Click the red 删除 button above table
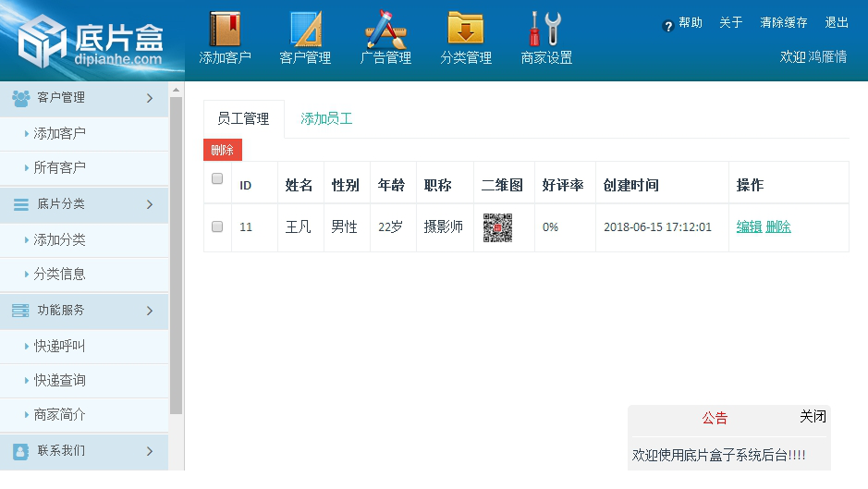 click(x=223, y=150)
